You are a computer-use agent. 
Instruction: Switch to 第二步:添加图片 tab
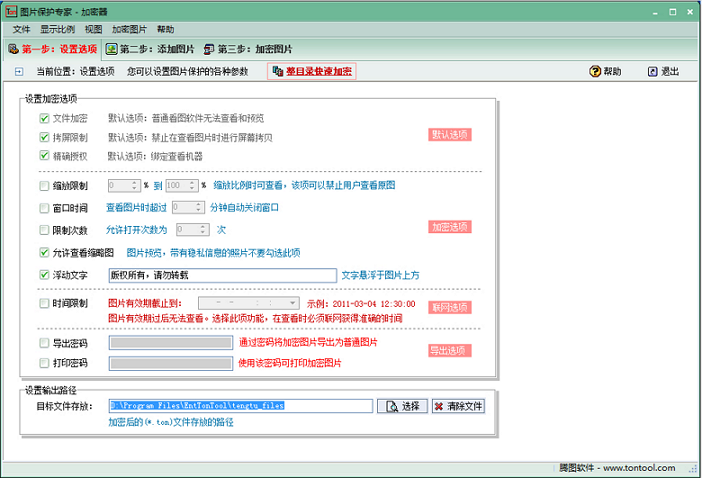click(150, 49)
